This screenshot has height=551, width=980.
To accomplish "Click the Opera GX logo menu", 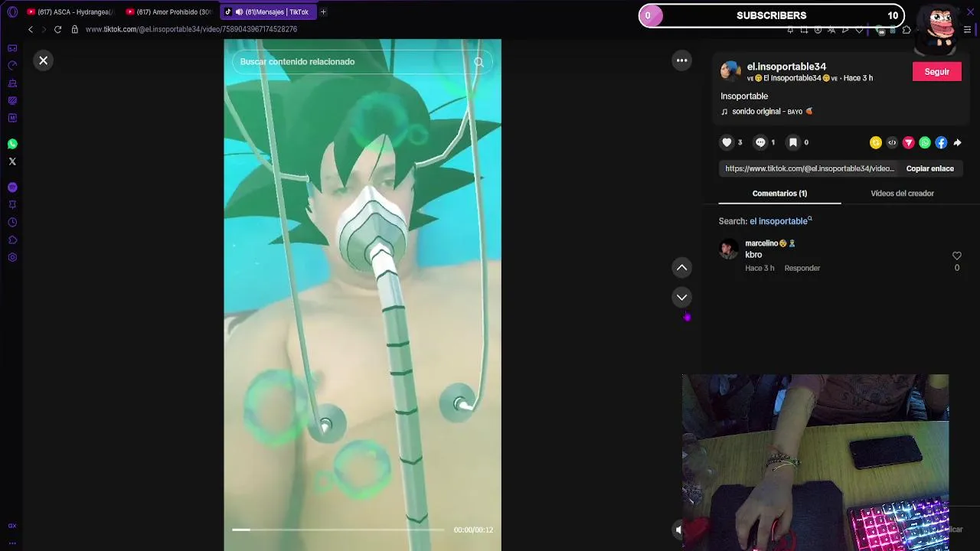I will 12,11.
